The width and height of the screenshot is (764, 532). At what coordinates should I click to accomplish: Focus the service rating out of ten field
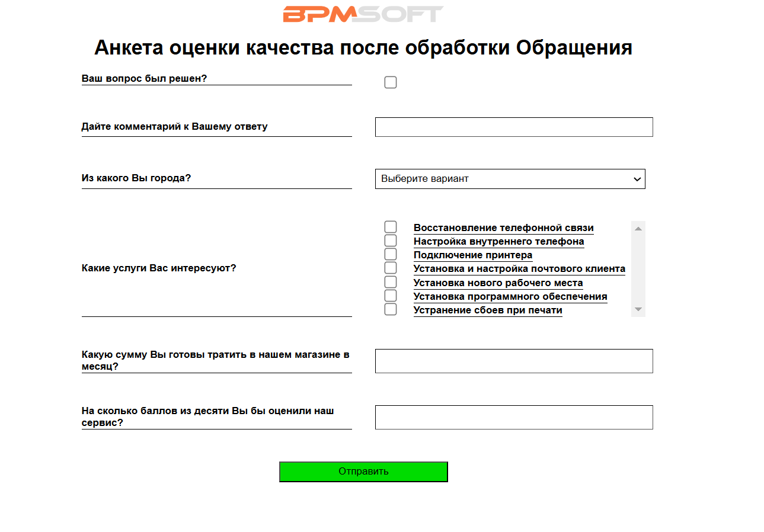click(x=514, y=417)
